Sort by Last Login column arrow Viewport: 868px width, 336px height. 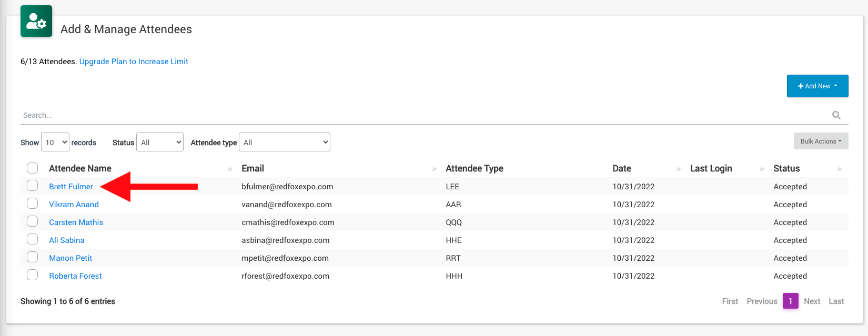click(762, 169)
